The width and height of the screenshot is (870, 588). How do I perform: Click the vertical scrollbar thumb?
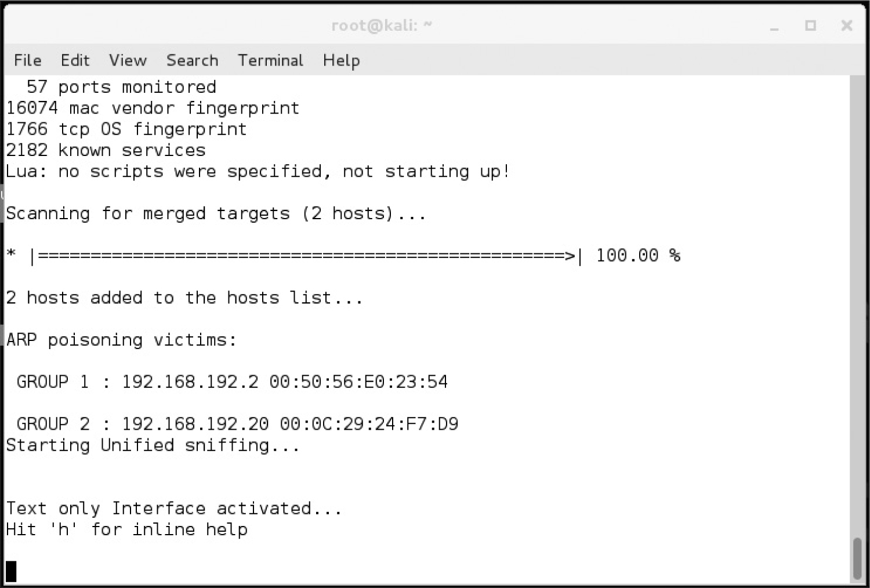click(857, 558)
